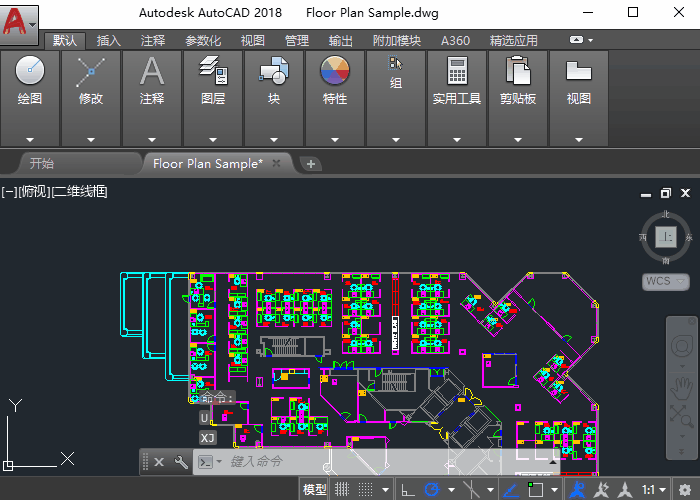
Task: Open the Full Navigation Wheel
Action: click(x=682, y=346)
